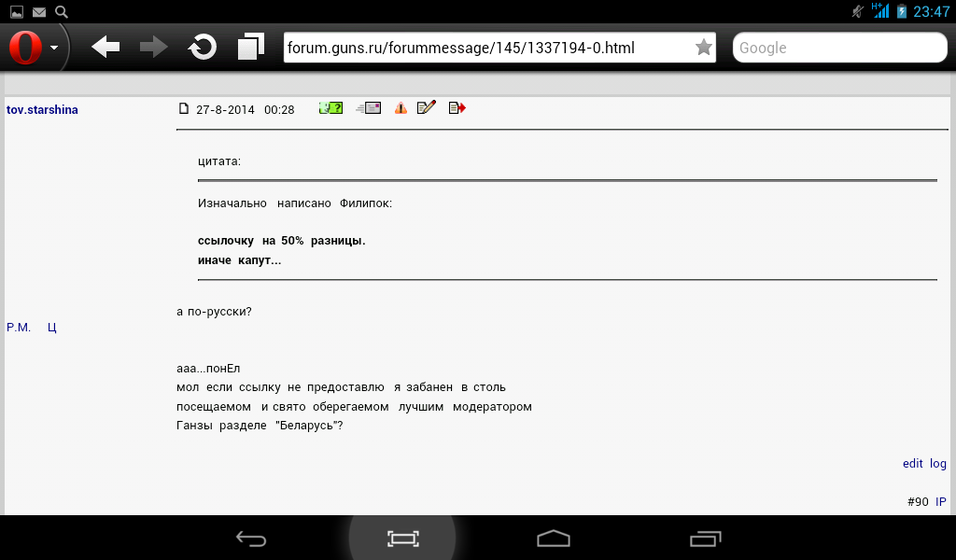Focus the URL address bar

tap(485, 48)
